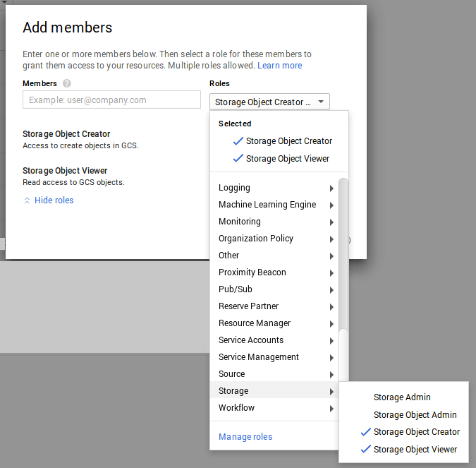Click the Storage Object Viewer description heading
Viewport: 476px width, 468px height.
(65, 171)
